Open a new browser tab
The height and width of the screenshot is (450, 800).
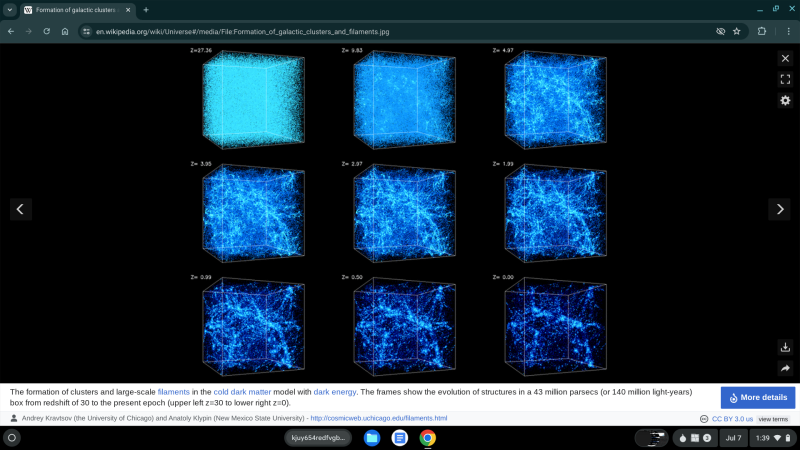(x=146, y=10)
